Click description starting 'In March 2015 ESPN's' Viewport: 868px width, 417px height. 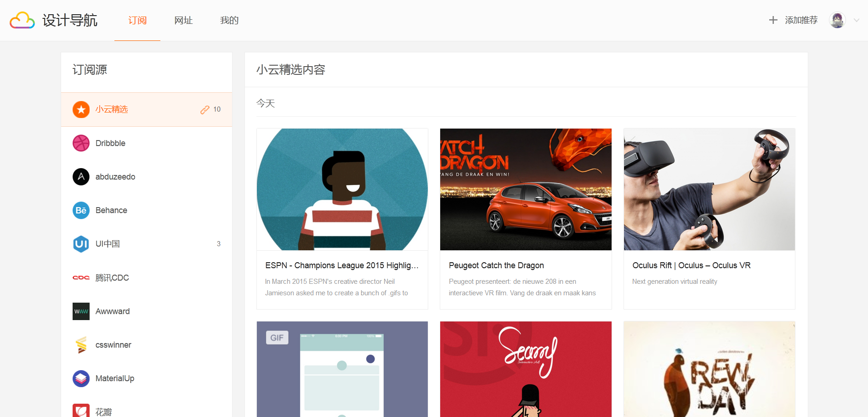coord(336,287)
